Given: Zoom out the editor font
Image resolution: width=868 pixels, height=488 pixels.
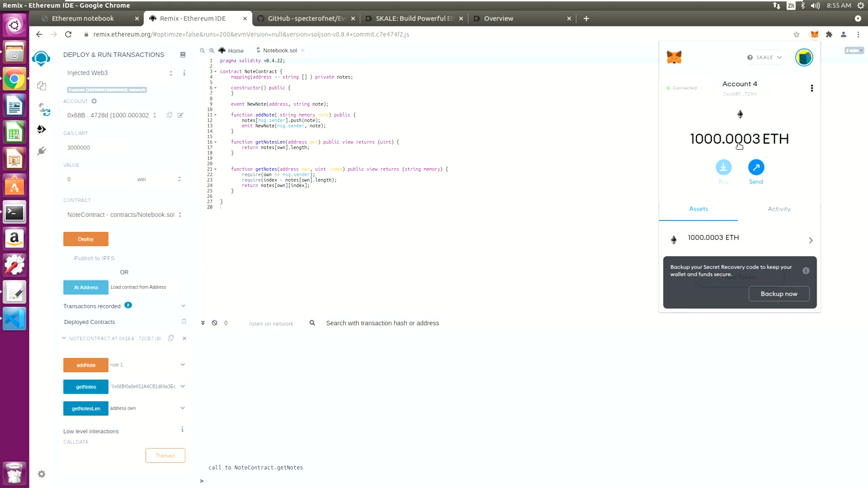Looking at the screenshot, I should 202,51.
